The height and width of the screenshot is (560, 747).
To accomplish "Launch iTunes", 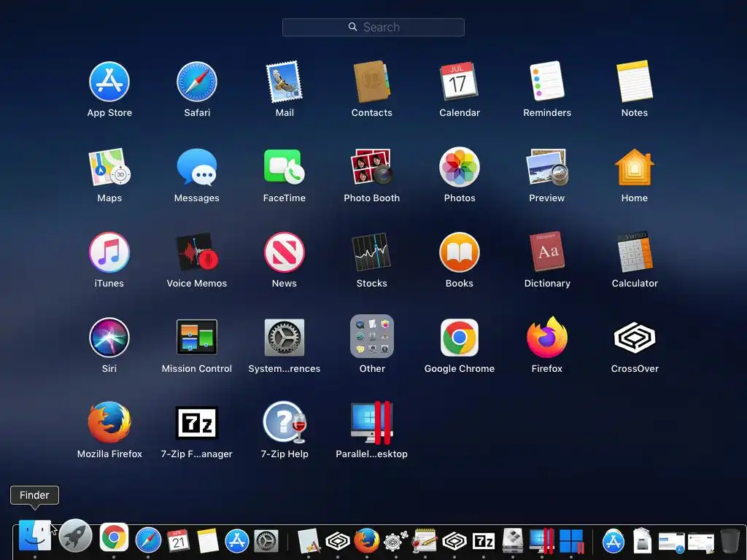I will coord(109,252).
